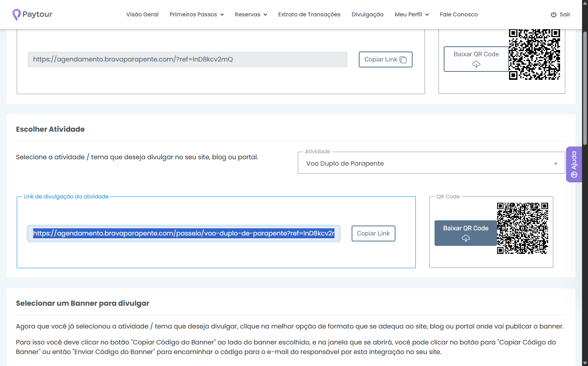Image resolution: width=588 pixels, height=366 pixels.
Task: Click the cloud download icon in the activity Baixar QR Code button
Action: coord(466,238)
